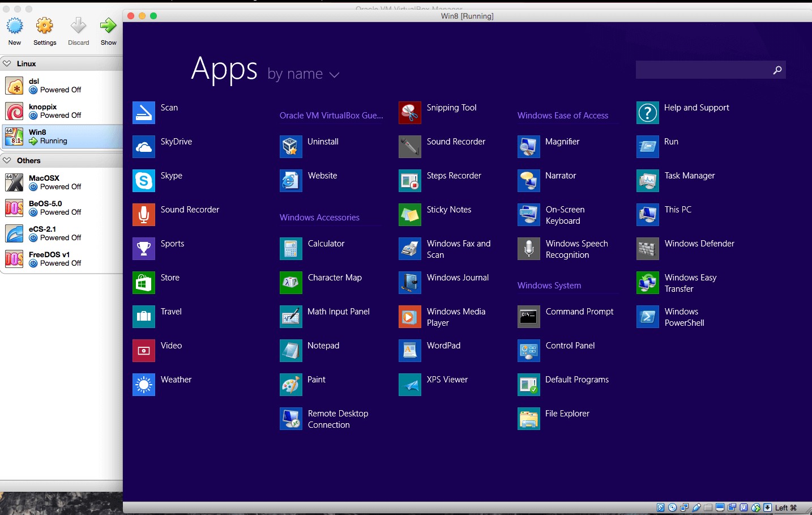Launch Paint from Windows Accessories

[x=316, y=379]
